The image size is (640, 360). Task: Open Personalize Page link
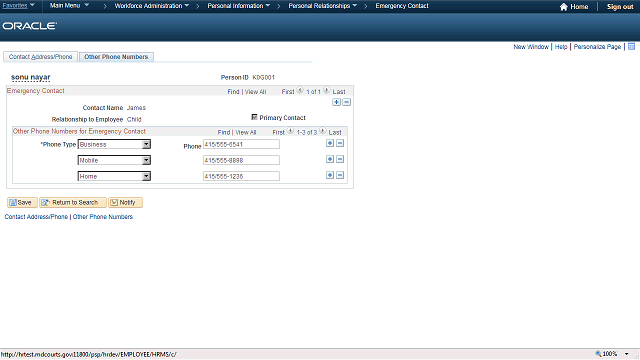[597, 47]
